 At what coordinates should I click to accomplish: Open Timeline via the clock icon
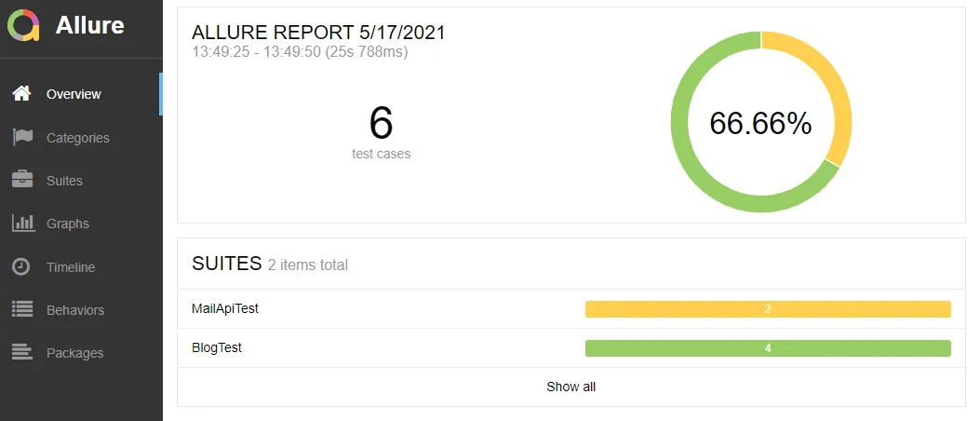click(21, 267)
